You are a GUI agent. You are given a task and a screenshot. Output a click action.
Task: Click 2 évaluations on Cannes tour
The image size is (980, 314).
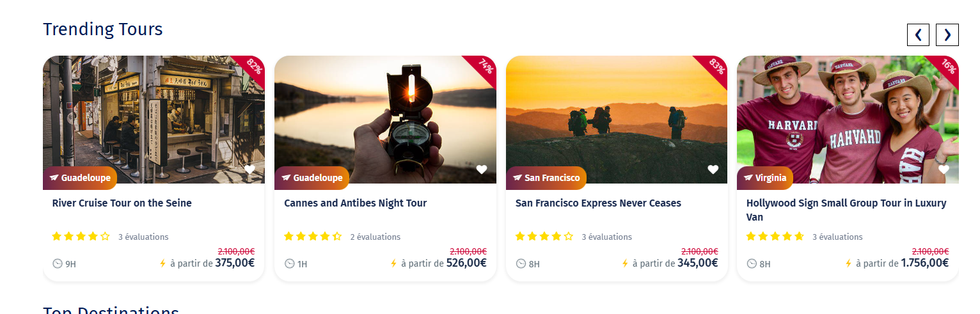click(375, 237)
